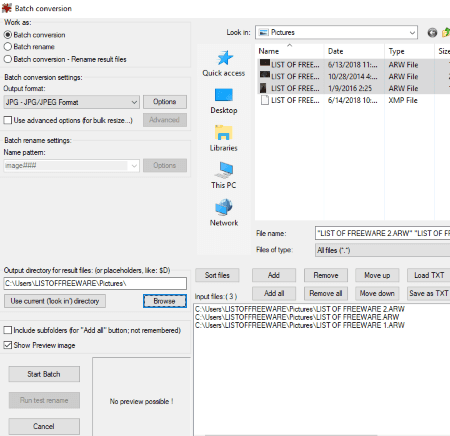The width and height of the screenshot is (450, 436).
Task: Click the Remove button
Action: [x=326, y=275]
